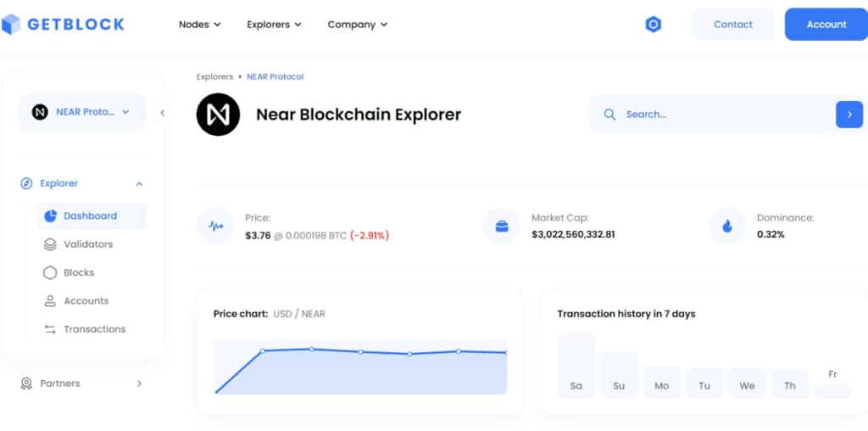Open the Company menu

coord(357,25)
